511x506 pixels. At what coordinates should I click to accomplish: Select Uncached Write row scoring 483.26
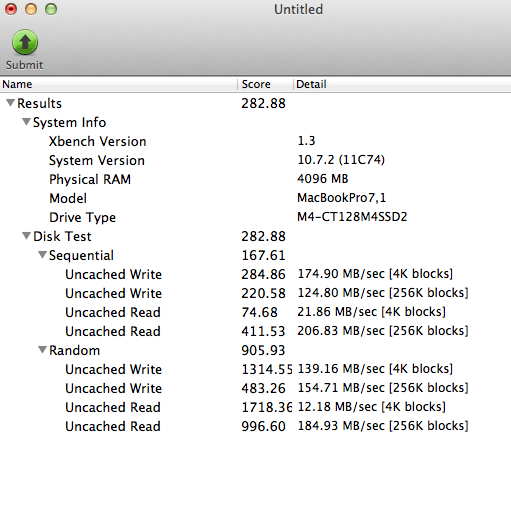pos(255,388)
